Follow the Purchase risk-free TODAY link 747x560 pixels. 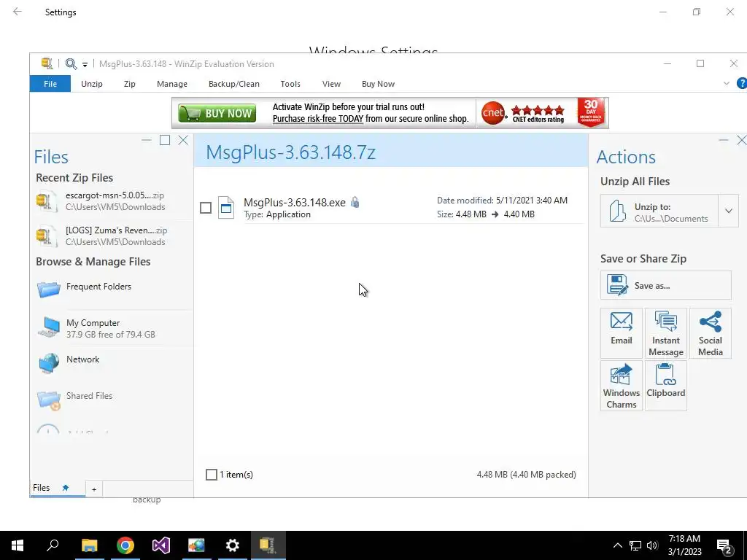pos(318,119)
